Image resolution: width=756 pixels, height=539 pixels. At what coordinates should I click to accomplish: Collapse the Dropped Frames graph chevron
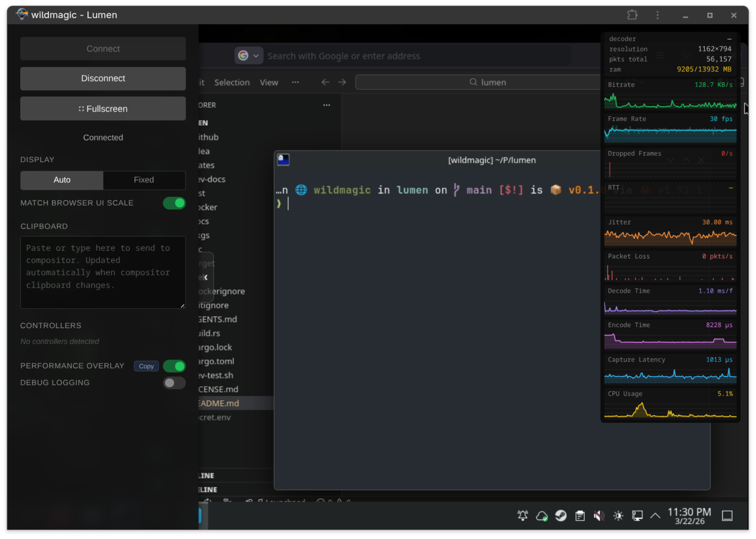(x=671, y=160)
